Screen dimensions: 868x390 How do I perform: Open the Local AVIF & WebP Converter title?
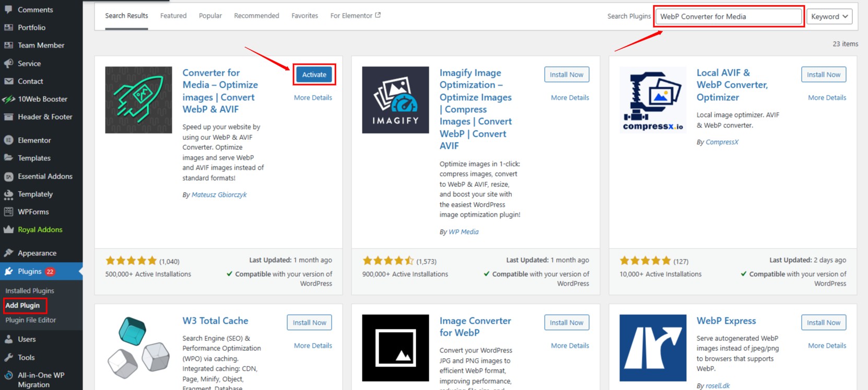click(732, 85)
